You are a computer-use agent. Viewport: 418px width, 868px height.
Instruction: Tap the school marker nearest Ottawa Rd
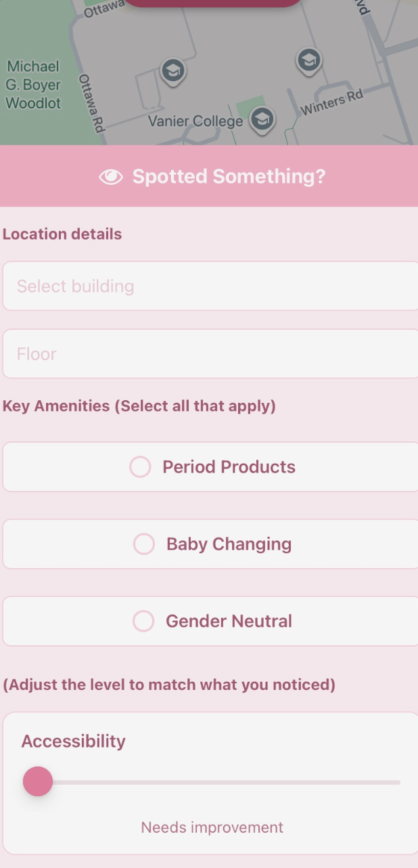[172, 70]
